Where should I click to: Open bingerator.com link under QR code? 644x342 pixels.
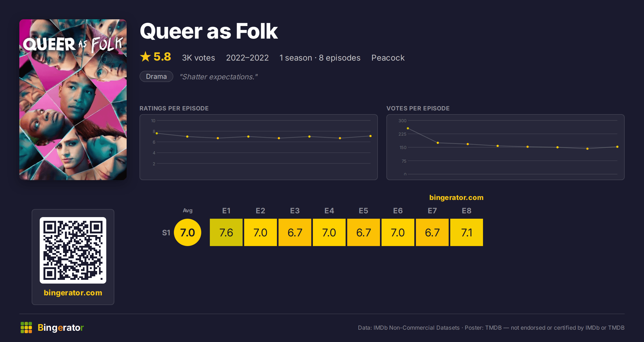click(x=73, y=293)
